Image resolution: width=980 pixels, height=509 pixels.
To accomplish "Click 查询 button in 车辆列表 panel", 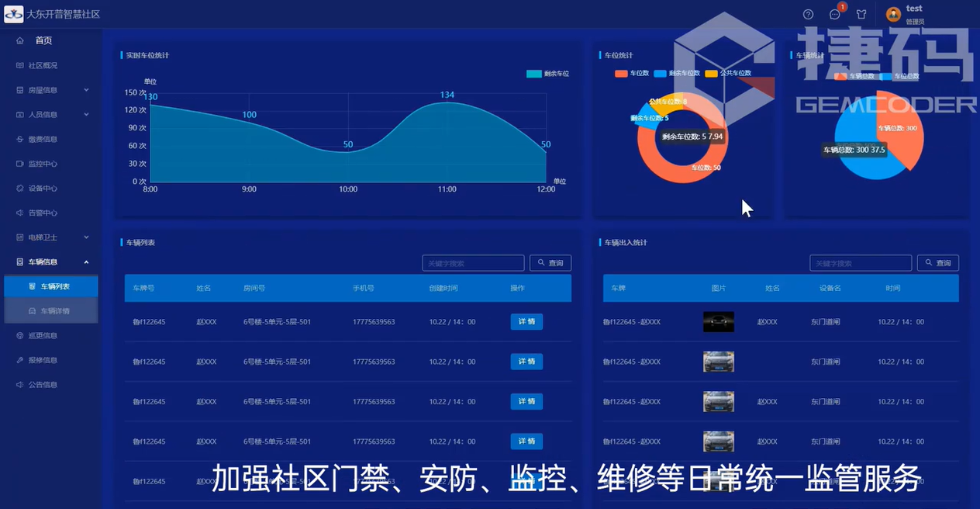I will 550,263.
